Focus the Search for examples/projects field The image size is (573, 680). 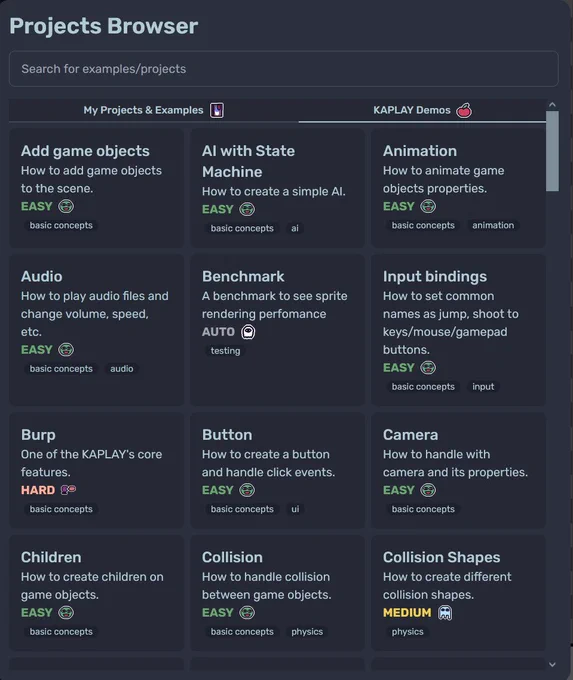pyautogui.click(x=284, y=69)
